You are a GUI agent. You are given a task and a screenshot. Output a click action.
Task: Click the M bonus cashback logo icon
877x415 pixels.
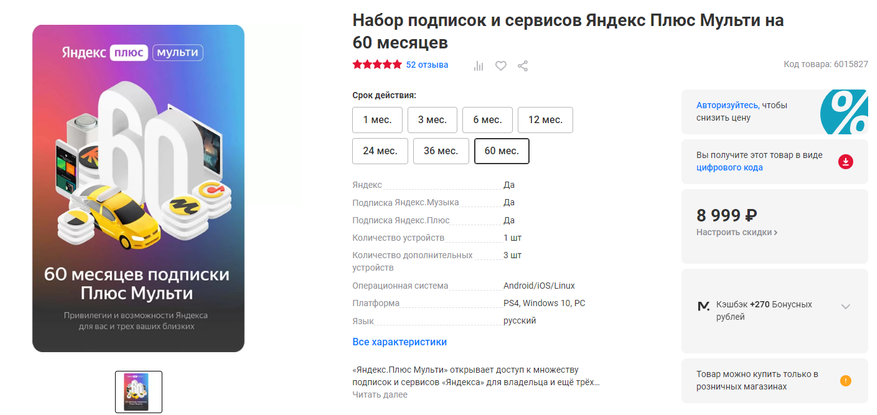(x=703, y=306)
